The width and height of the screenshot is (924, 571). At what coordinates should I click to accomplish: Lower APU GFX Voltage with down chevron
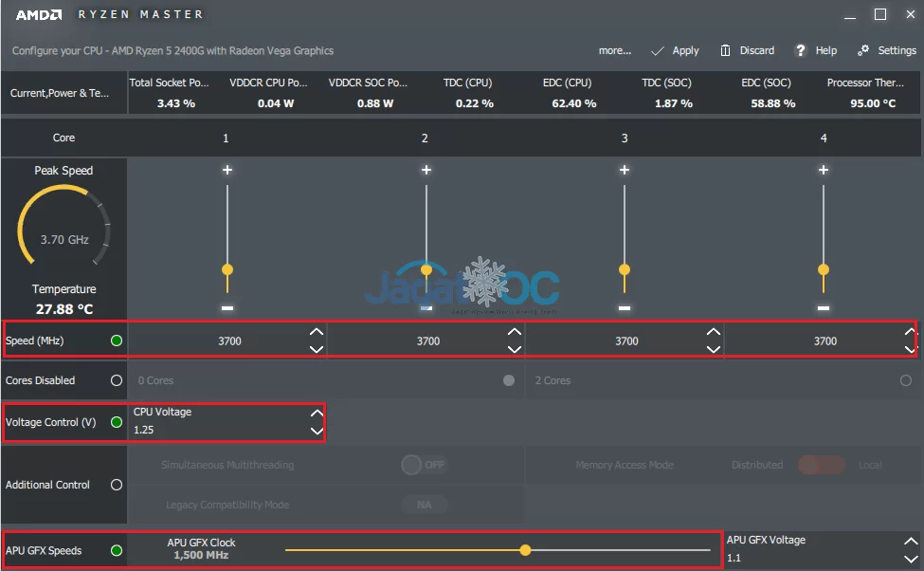(x=911, y=560)
